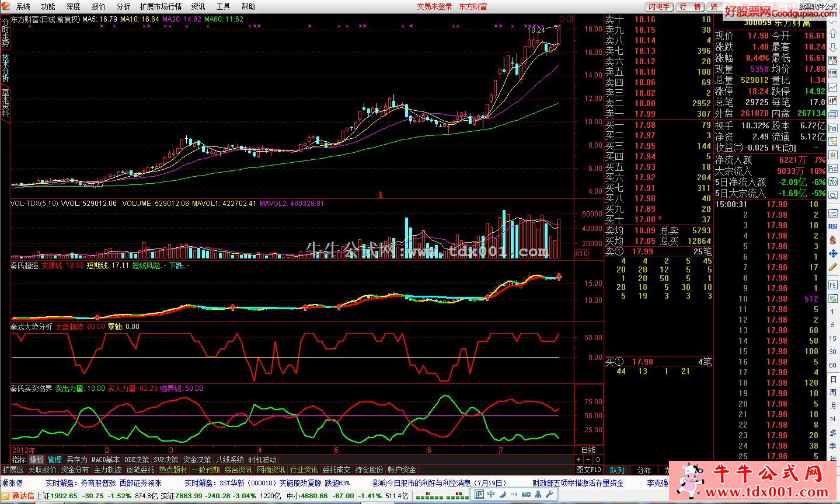
Task: Open the 主力轨迹 bottom tab
Action: 107,470
